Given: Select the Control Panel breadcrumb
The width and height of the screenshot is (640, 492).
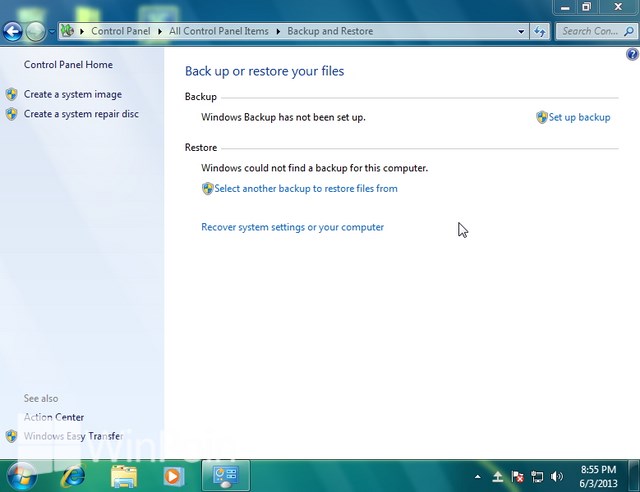Looking at the screenshot, I should pos(121,31).
